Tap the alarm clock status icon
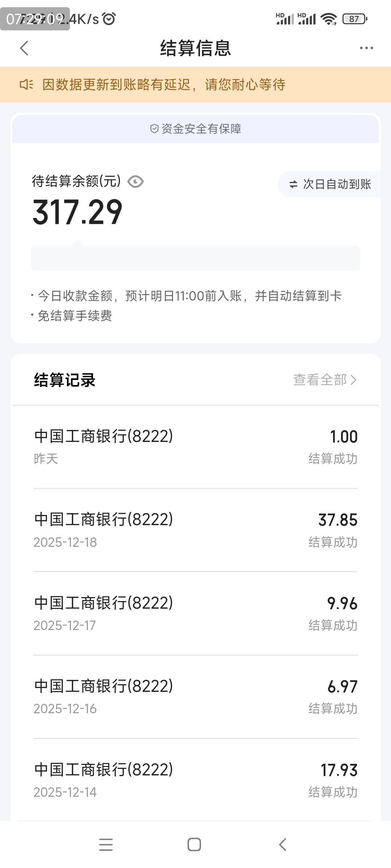This screenshot has height=868, width=391. (109, 19)
